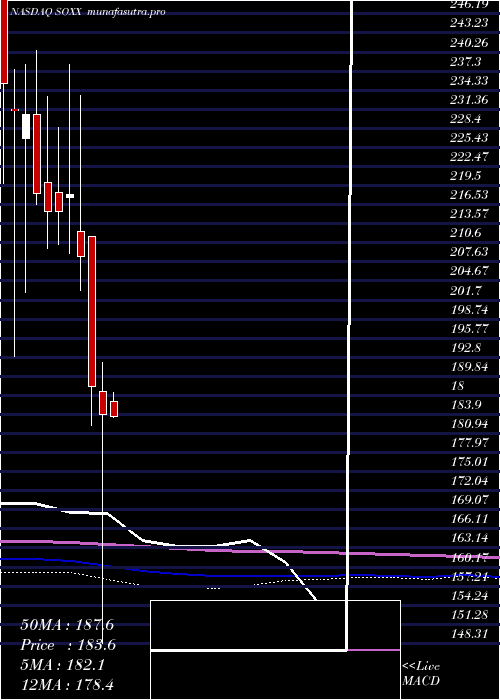Click the 237.3 price level label
This screenshot has width=500, height=700.
[466, 61]
